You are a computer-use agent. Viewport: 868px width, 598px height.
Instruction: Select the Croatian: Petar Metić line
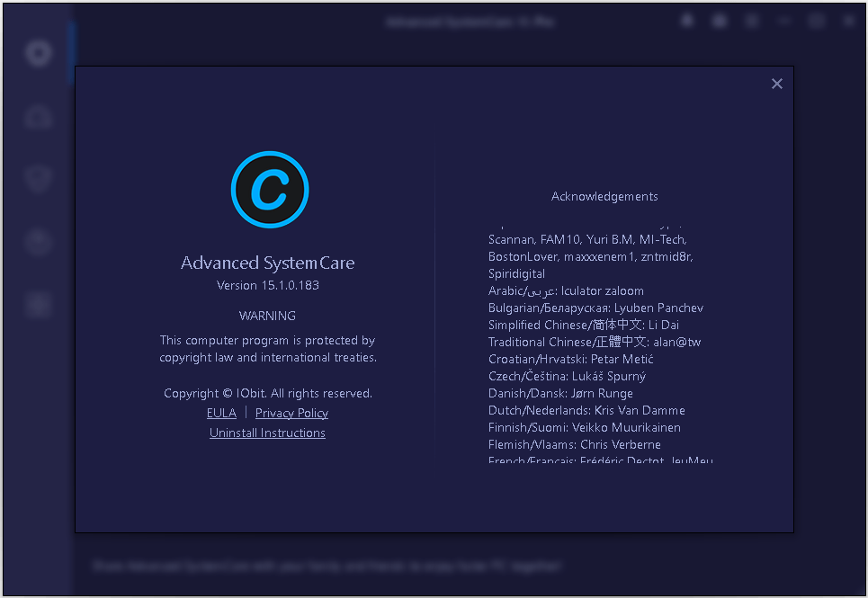[571, 359]
